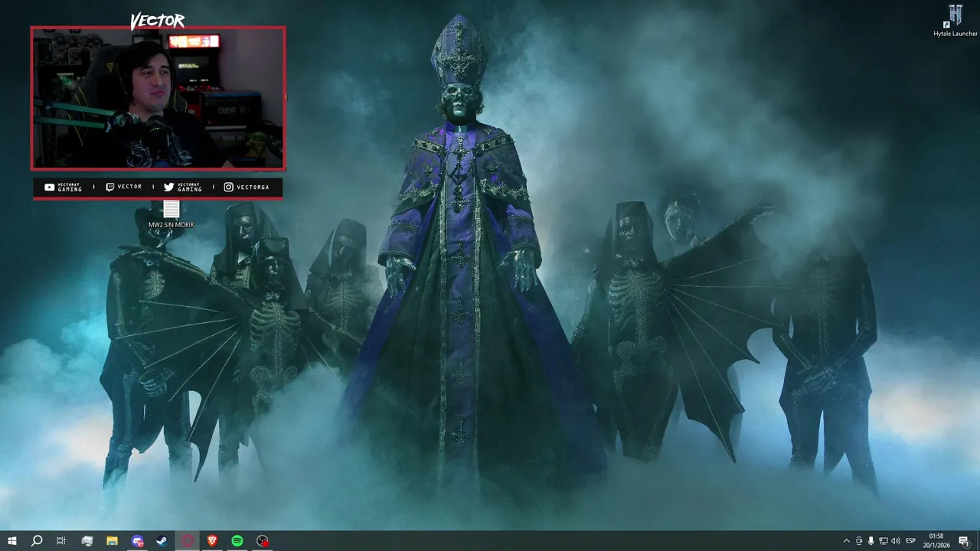Screen dimensions: 980x551
Task: Open the highlighted red circle taskbar app
Action: [188, 541]
